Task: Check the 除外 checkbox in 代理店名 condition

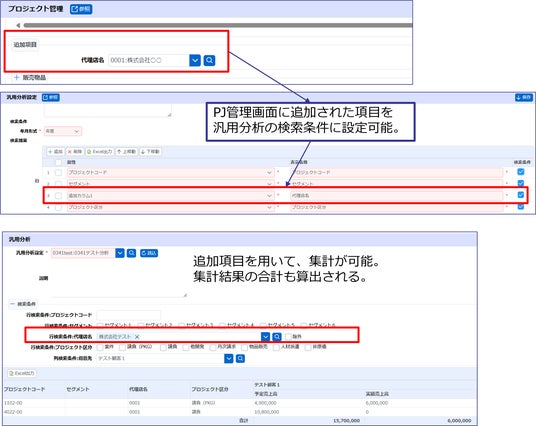Action: click(x=288, y=337)
